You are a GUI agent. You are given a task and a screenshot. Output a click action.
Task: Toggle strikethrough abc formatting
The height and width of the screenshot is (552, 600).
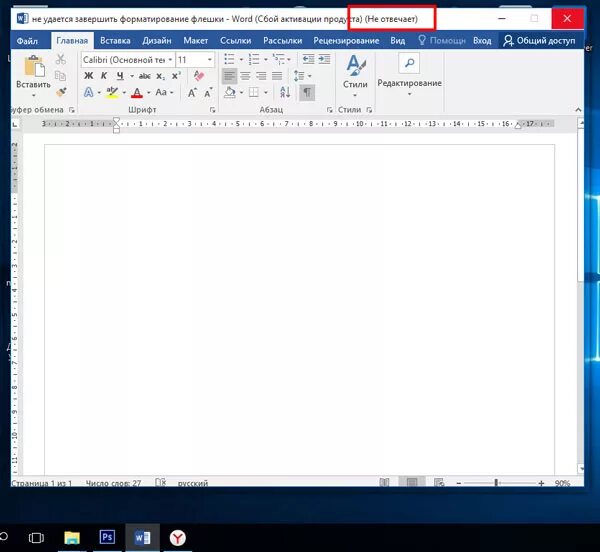[x=145, y=76]
